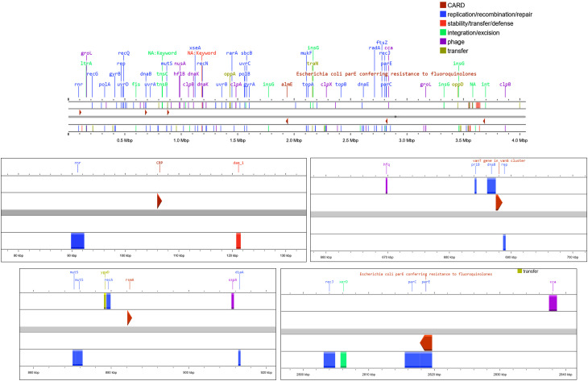Select the green integration/excision legend label

[474, 33]
